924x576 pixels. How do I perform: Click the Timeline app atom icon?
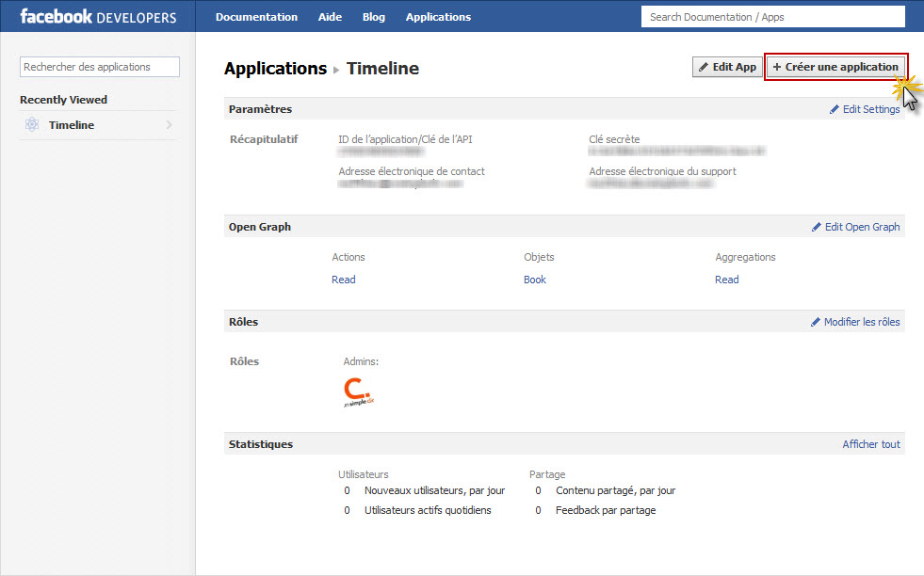pyautogui.click(x=32, y=124)
